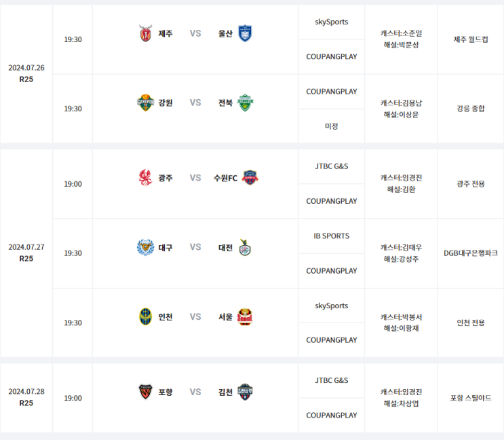Viewport: 504px width, 440px height.
Task: Click the Daegu team crest icon
Action: point(145,247)
